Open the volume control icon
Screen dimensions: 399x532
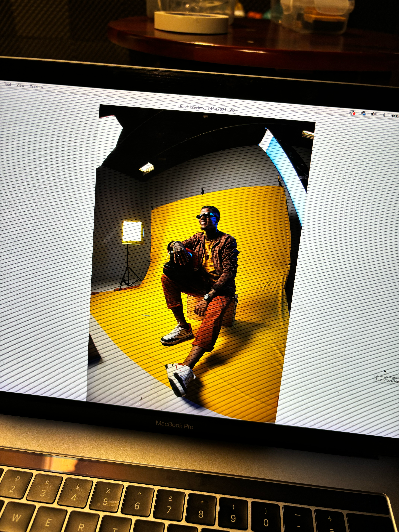pos(374,114)
